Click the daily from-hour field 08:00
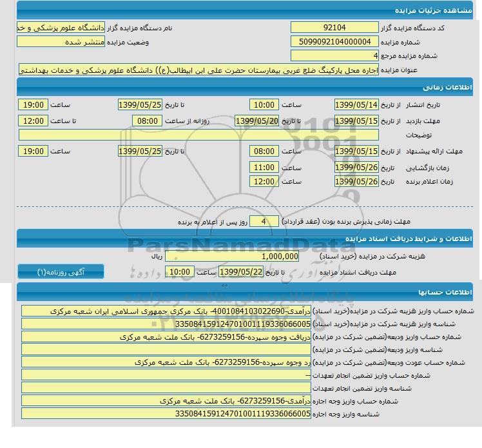This screenshot has width=482, height=448. tap(148, 121)
